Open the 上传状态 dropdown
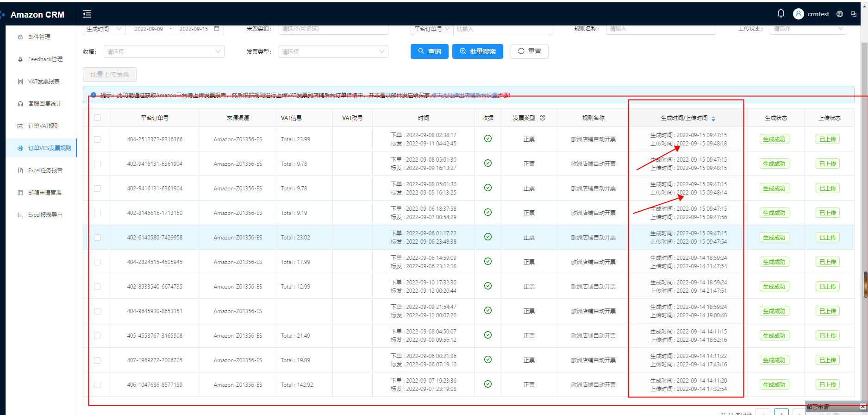Screen dimensions: 868x415 [x=808, y=29]
